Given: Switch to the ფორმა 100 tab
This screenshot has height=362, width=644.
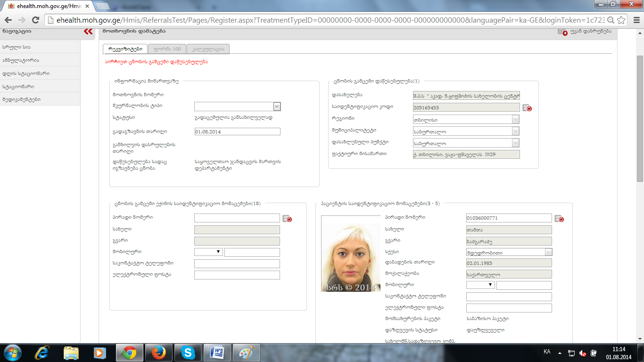Looking at the screenshot, I should coord(167,49).
